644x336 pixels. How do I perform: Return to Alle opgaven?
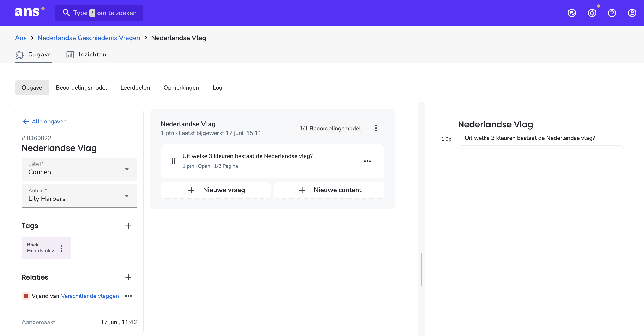tap(49, 122)
